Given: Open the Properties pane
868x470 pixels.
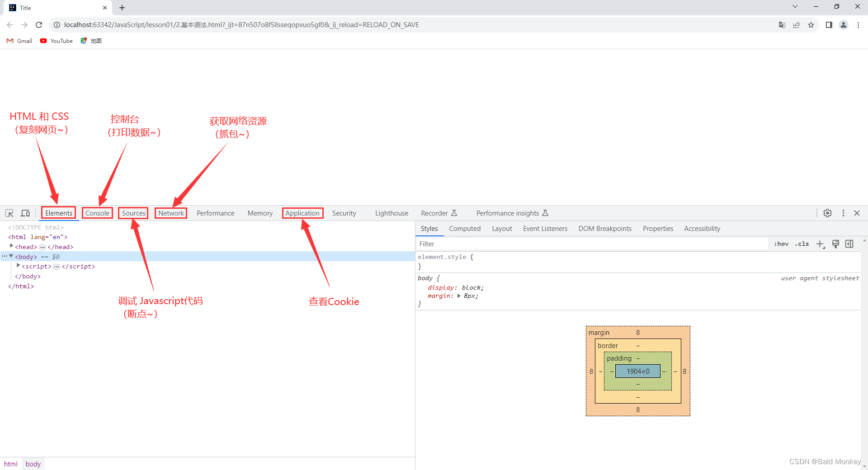Looking at the screenshot, I should pos(658,229).
